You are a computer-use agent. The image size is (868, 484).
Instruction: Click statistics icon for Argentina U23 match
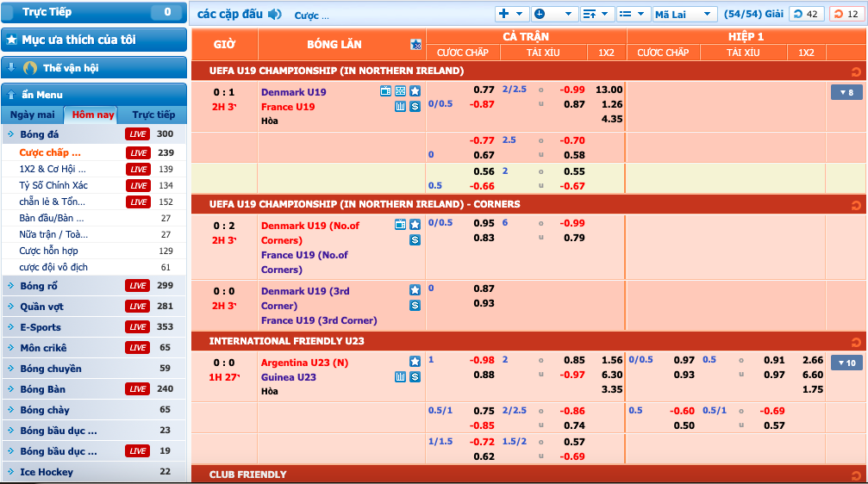tap(400, 377)
